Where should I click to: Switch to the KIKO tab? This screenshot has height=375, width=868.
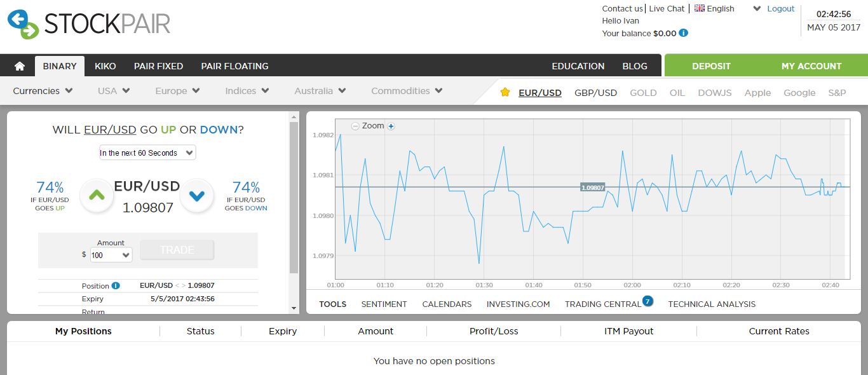click(x=105, y=66)
